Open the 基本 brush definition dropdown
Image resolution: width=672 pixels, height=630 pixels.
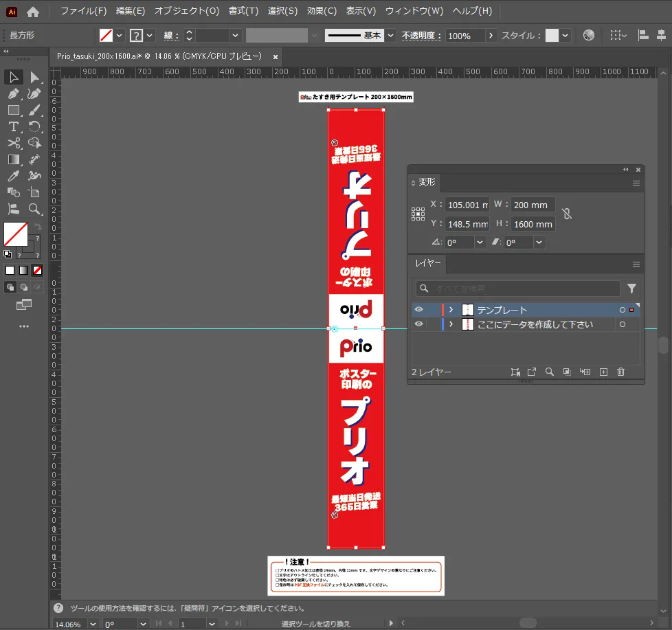[x=390, y=36]
